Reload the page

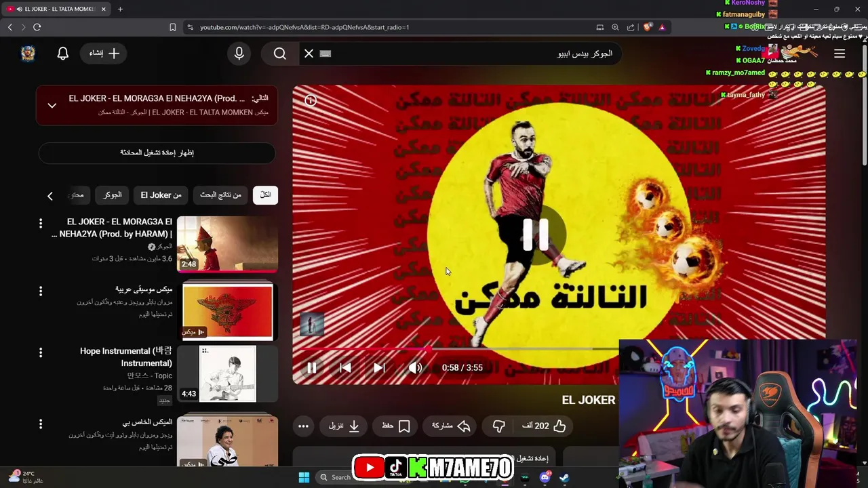[37, 27]
